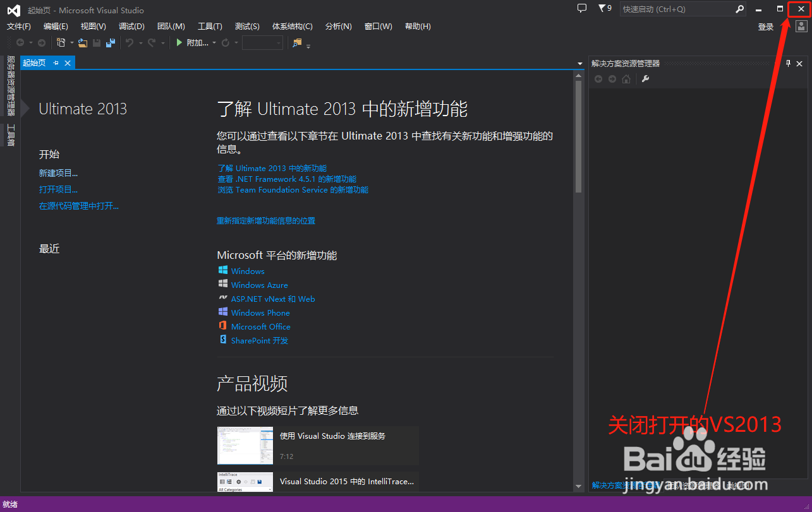Open the 调试(D) menu
Image resolution: width=812 pixels, height=512 pixels.
(x=131, y=26)
